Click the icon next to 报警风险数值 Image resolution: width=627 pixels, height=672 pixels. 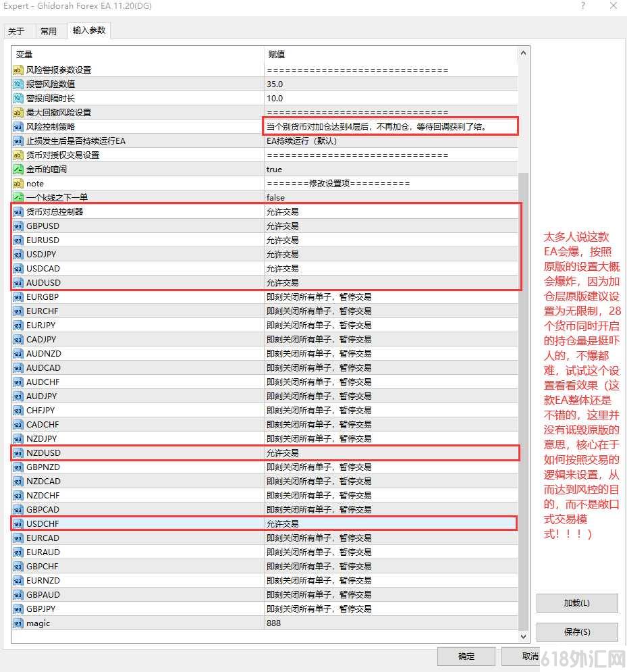pyautogui.click(x=18, y=84)
